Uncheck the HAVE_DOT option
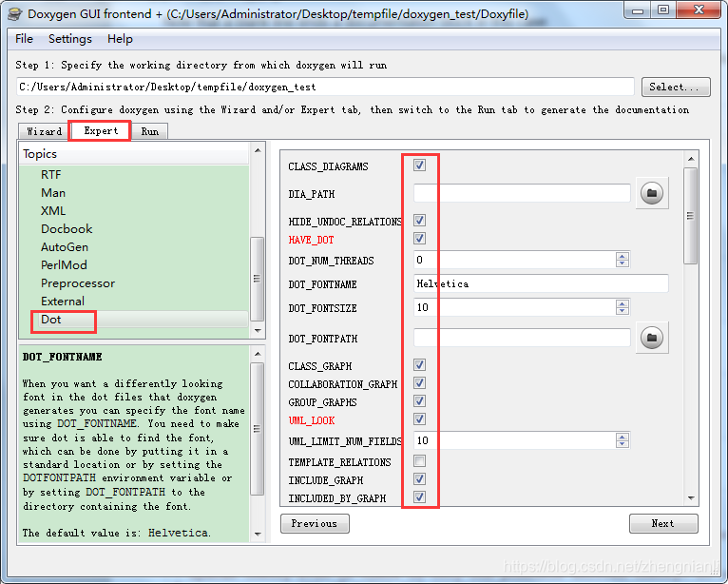Viewport: 728px width, 584px height. 419,239
